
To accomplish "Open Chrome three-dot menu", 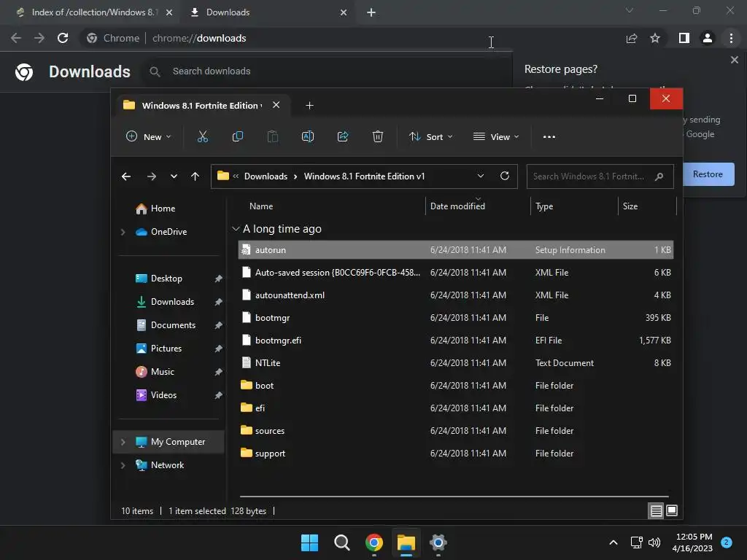I will pyautogui.click(x=731, y=38).
